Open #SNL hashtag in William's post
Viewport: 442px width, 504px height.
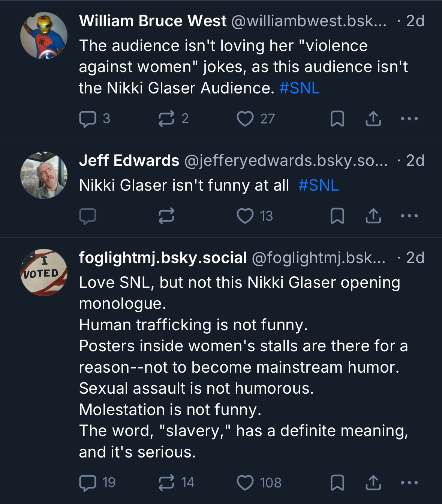tap(299, 88)
